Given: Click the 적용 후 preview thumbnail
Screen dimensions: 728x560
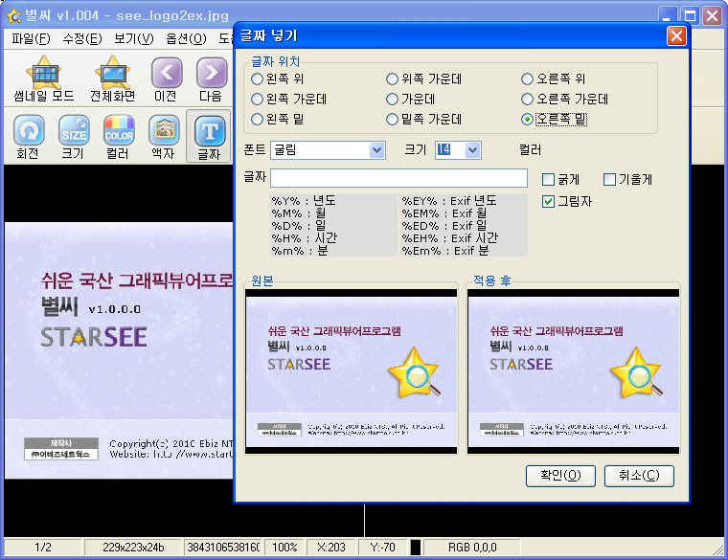Looking at the screenshot, I should point(574,371).
